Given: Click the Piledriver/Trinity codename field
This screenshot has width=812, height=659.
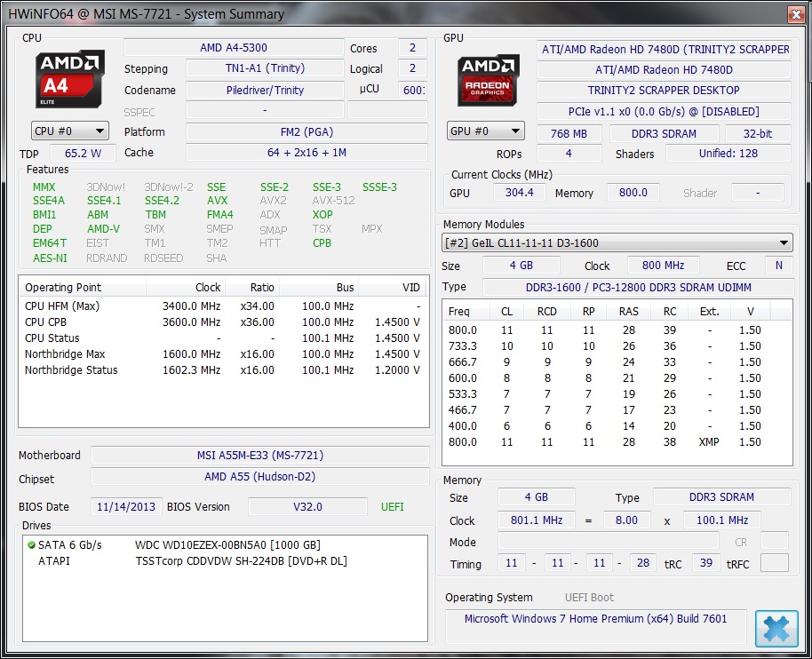Looking at the screenshot, I should click(265, 90).
